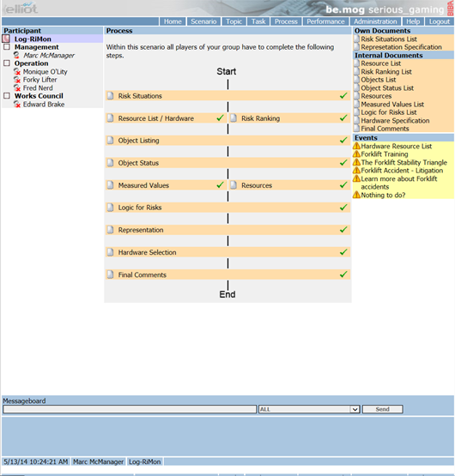
Task: Open the ALL recipient dropdown in Messageboard
Action: (x=309, y=409)
